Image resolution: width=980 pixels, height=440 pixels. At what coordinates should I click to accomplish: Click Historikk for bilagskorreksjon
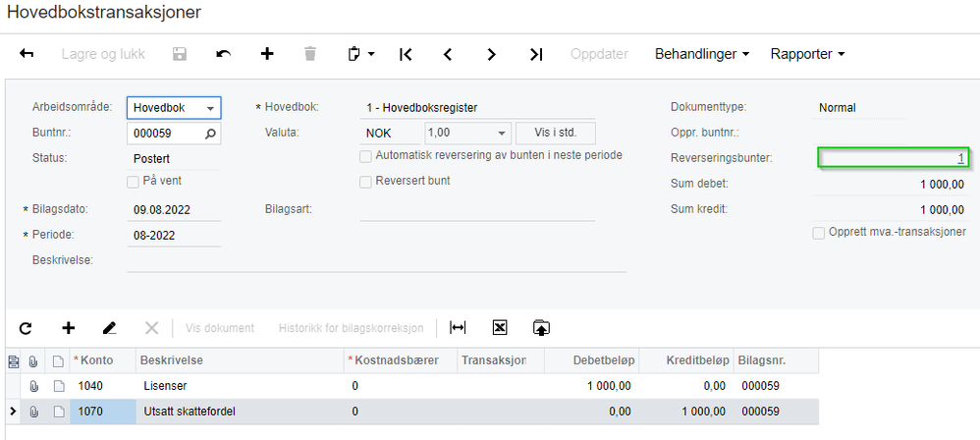[352, 328]
